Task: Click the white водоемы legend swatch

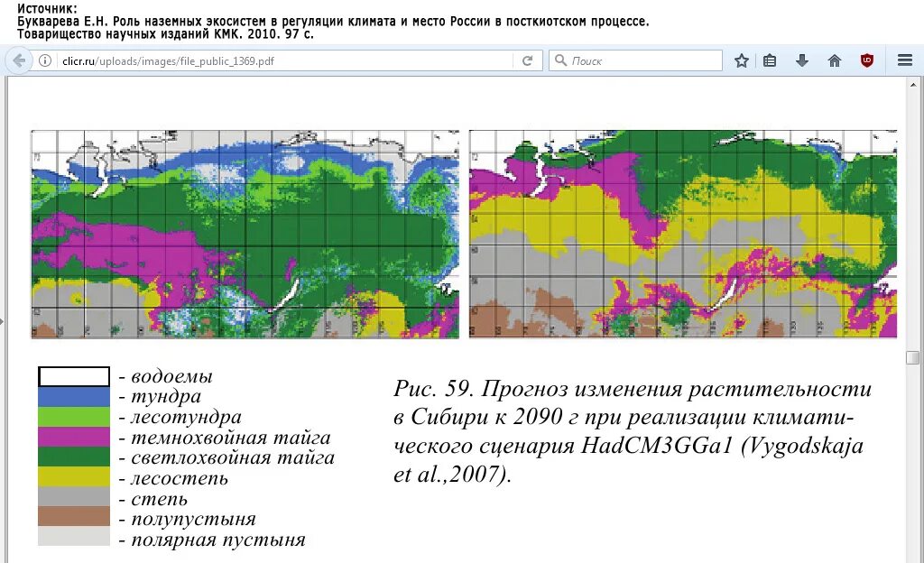Action: pyautogui.click(x=74, y=376)
